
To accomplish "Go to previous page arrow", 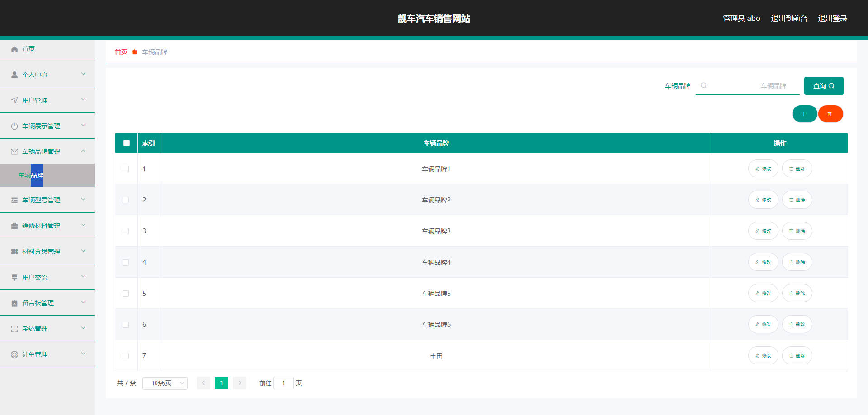I will click(203, 383).
